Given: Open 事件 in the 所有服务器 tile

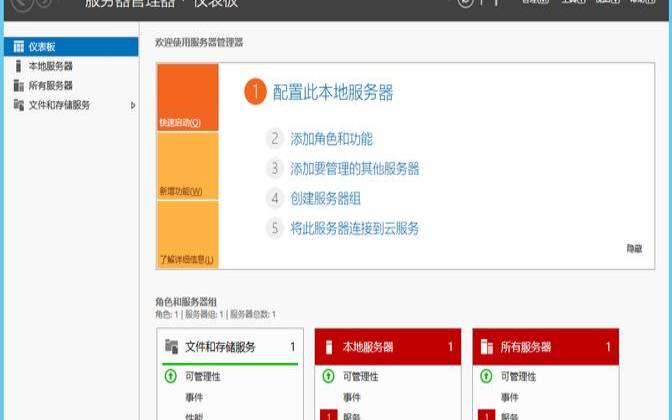Looking at the screenshot, I should (x=510, y=397).
